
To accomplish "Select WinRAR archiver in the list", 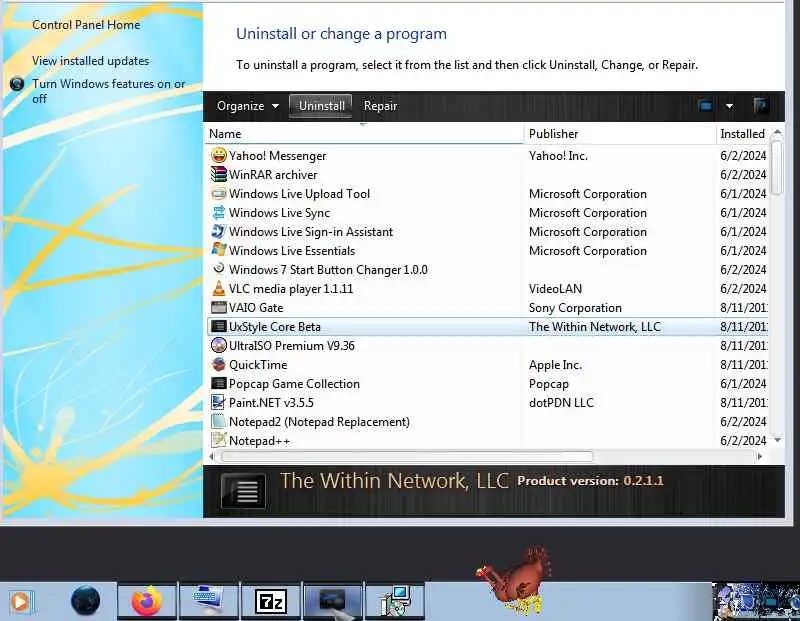I will point(488,175).
